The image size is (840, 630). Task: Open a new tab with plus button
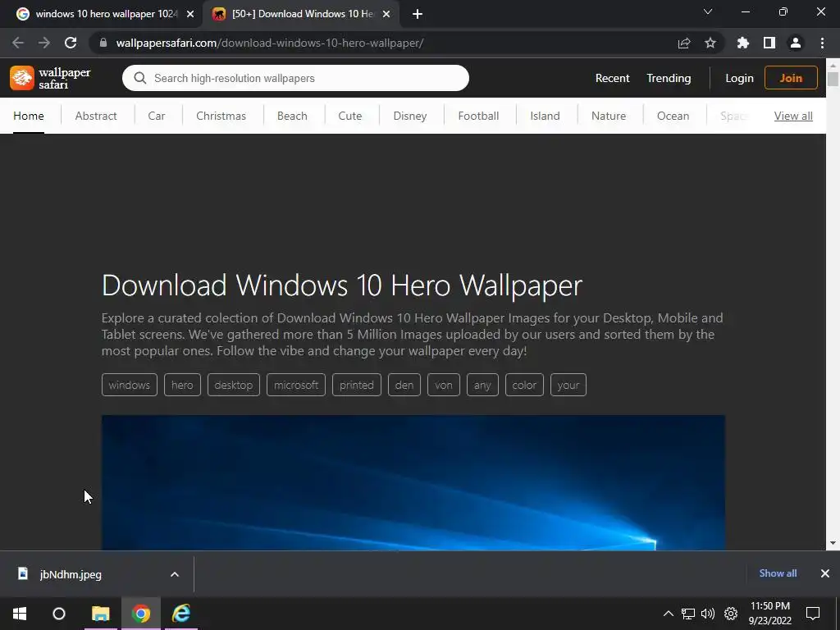tap(418, 14)
